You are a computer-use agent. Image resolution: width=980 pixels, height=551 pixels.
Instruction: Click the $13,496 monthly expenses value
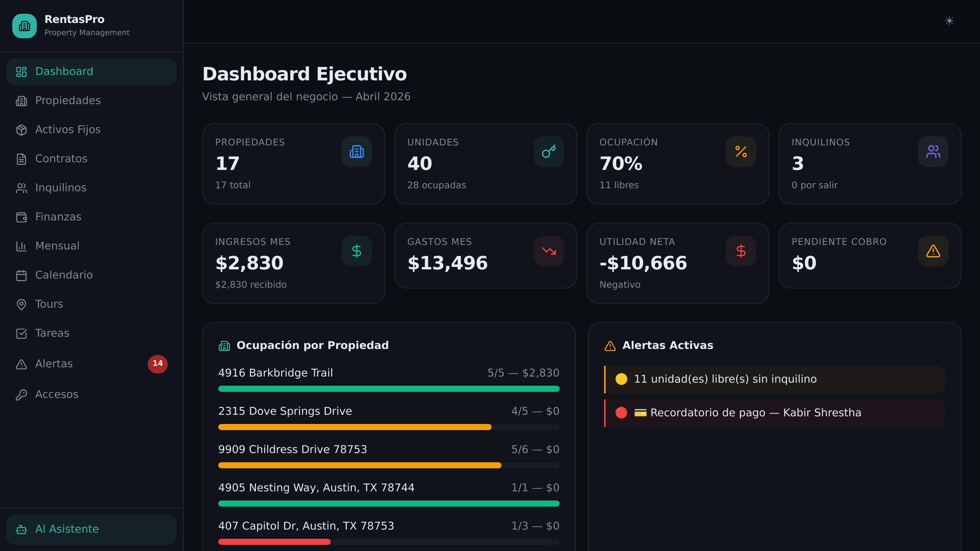(448, 263)
